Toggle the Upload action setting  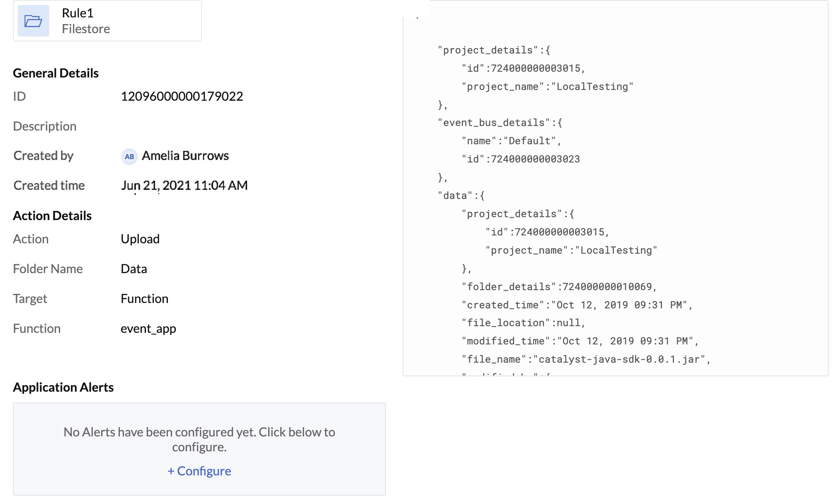tap(140, 239)
